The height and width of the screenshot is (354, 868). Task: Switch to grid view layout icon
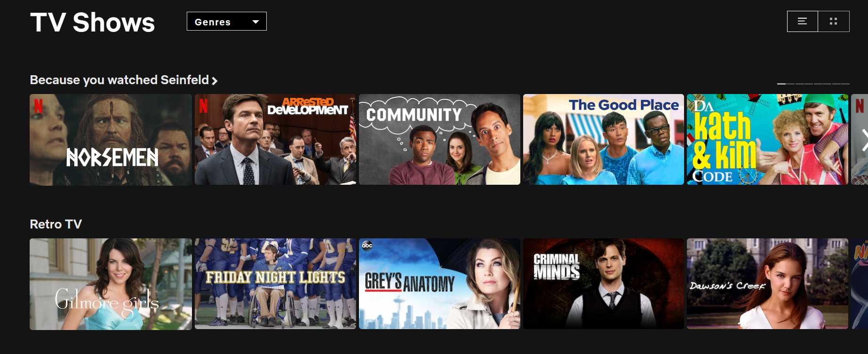[834, 21]
